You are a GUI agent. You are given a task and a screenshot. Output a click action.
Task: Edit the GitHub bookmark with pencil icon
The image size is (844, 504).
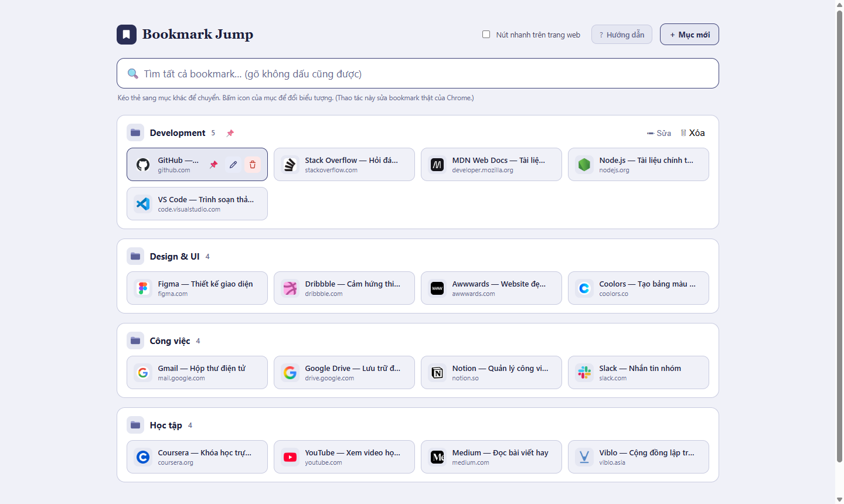233,165
